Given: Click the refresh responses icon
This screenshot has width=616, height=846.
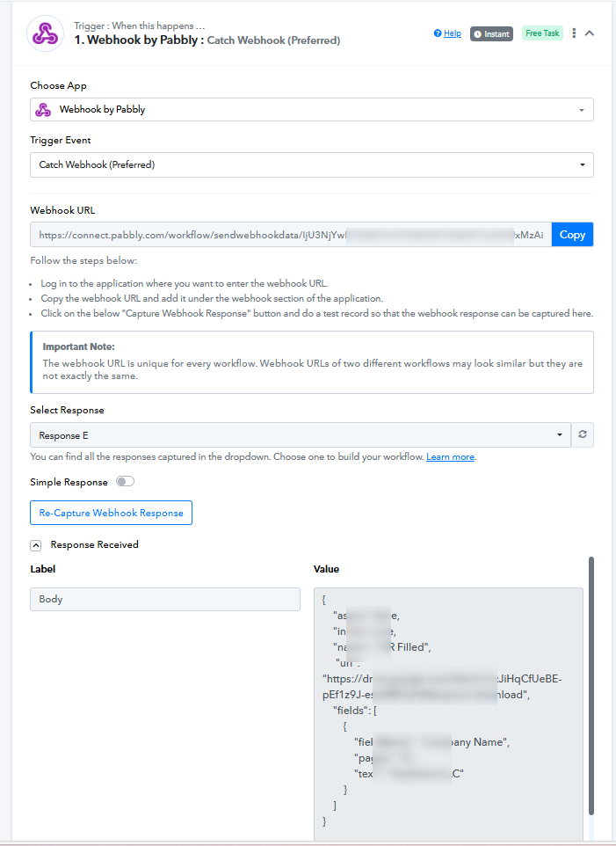Looking at the screenshot, I should click(583, 434).
